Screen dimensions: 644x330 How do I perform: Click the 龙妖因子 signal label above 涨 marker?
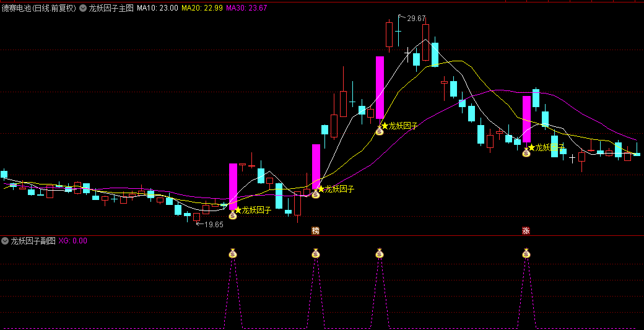coord(550,147)
